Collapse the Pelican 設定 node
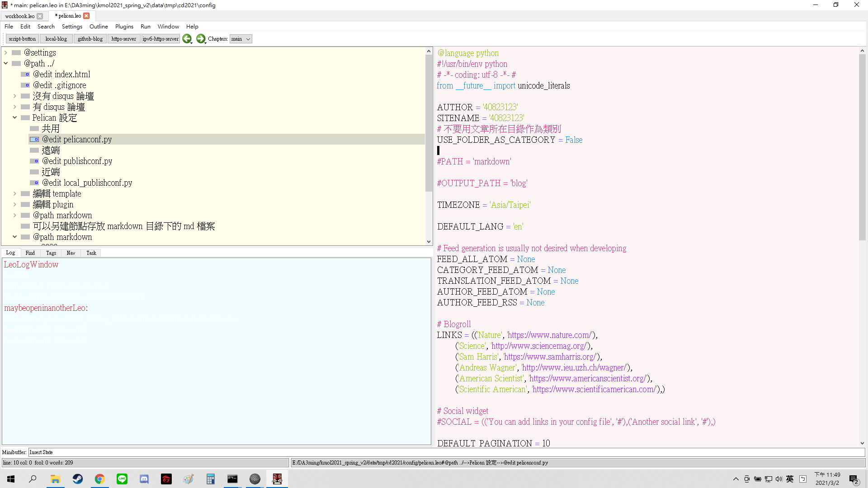868x488 pixels. [14, 118]
